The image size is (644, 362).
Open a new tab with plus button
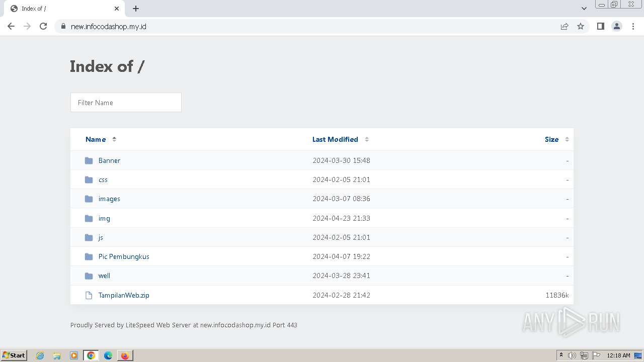click(x=136, y=9)
